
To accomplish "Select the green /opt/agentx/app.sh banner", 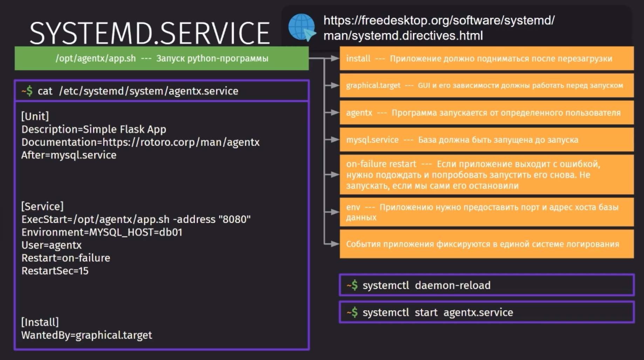I will tap(162, 58).
